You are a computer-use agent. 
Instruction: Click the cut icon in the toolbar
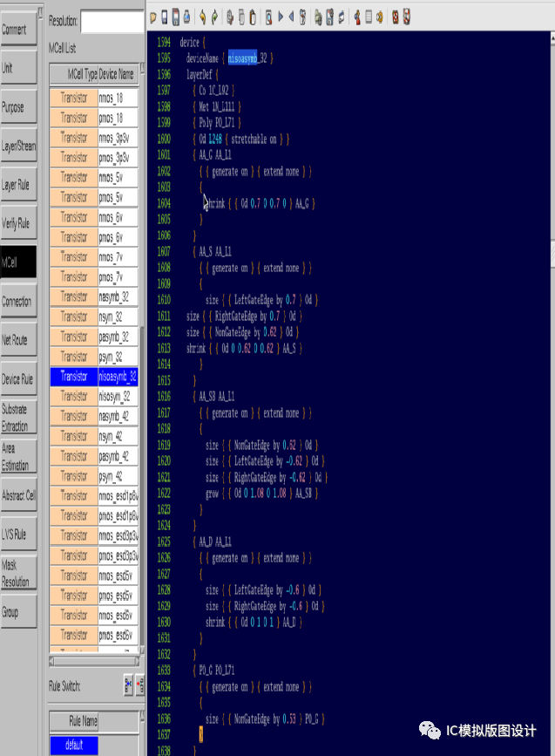coord(230,17)
